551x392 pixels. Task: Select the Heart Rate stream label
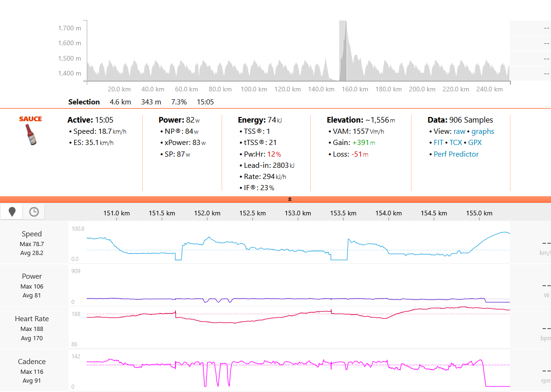tap(32, 319)
